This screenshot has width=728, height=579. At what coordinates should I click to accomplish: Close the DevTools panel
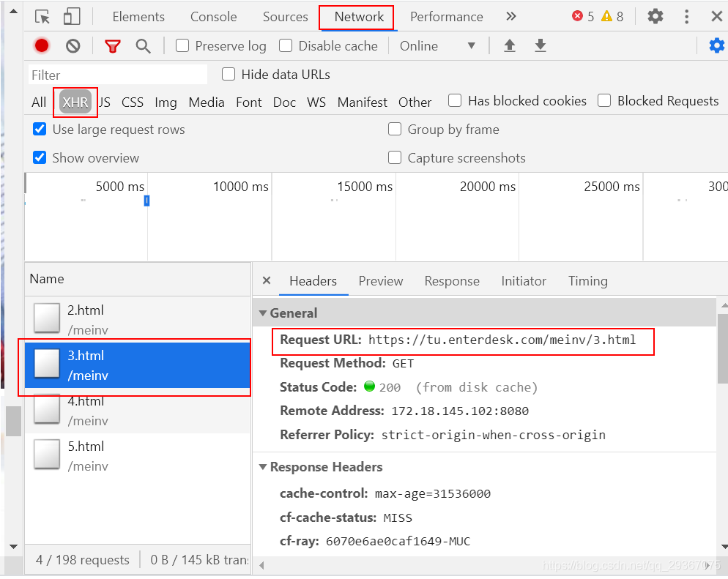point(717,17)
